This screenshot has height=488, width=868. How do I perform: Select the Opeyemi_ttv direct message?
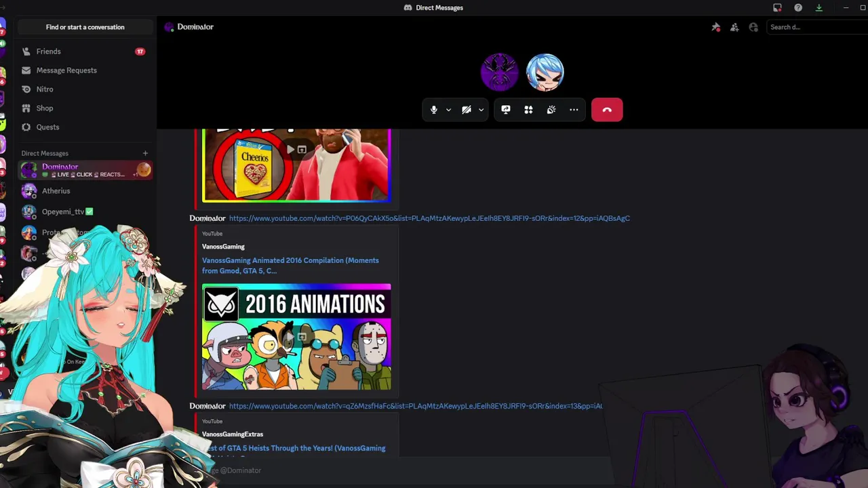[85, 212]
